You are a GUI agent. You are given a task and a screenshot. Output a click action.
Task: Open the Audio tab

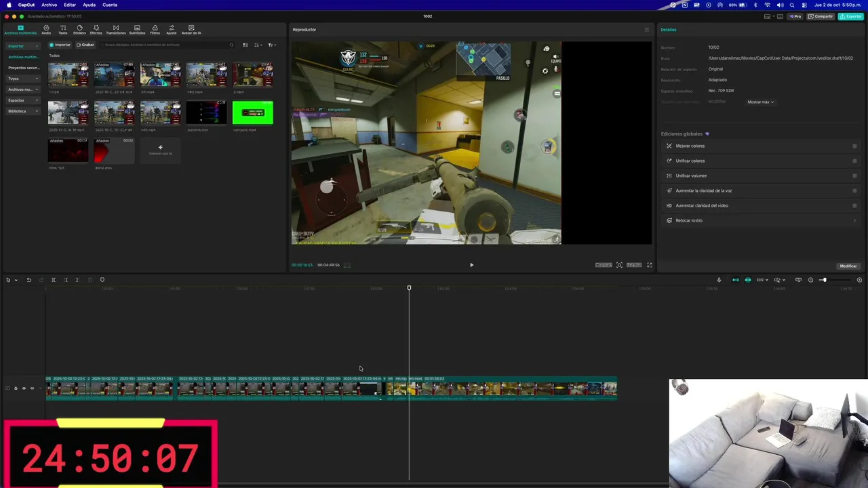click(46, 30)
